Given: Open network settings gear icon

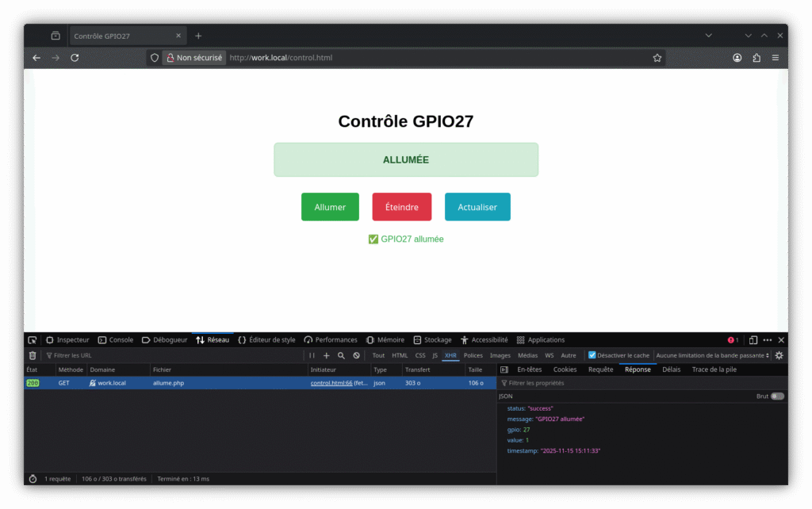Looking at the screenshot, I should 779,356.
